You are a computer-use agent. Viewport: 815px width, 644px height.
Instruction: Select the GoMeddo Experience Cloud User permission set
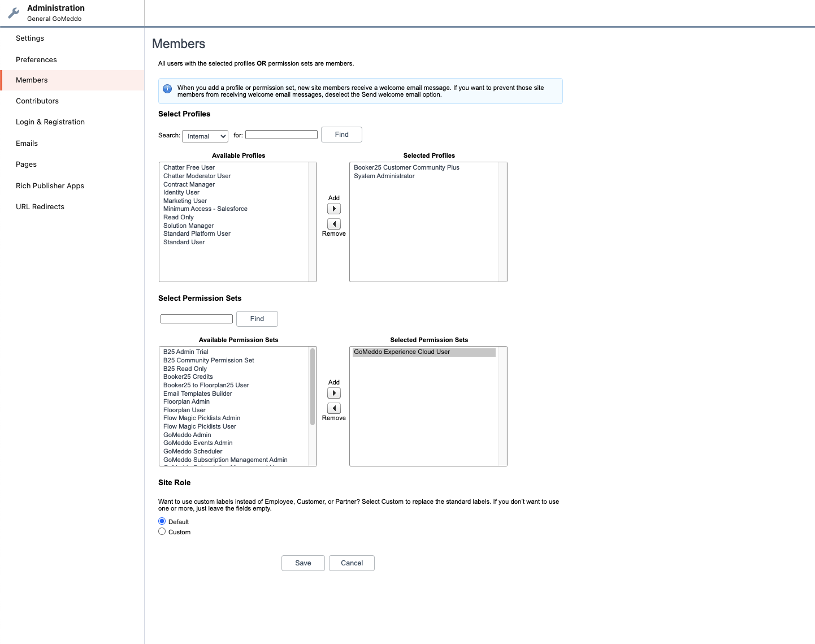(x=401, y=352)
